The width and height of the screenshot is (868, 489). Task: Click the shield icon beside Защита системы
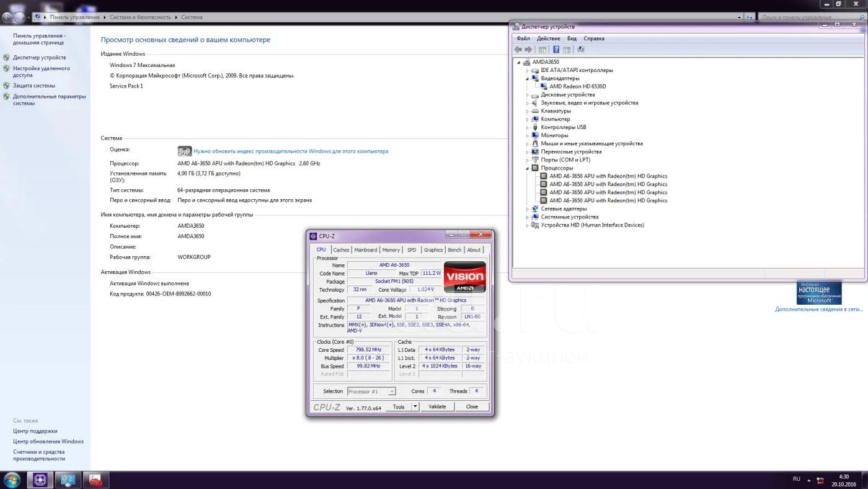pos(7,86)
